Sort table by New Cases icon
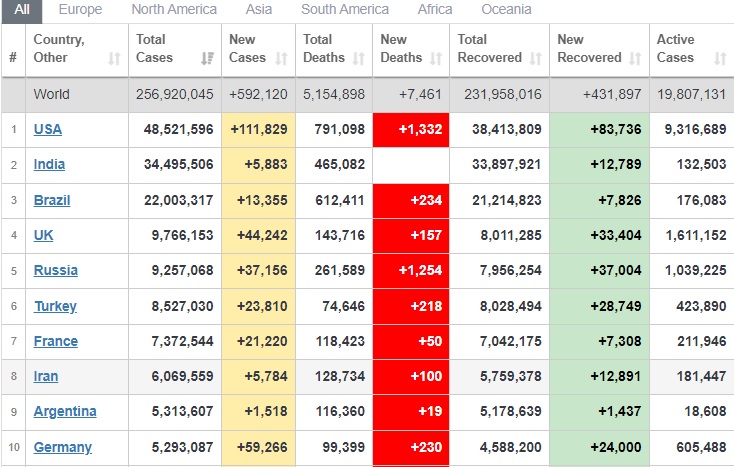The width and height of the screenshot is (734, 467). pyautogui.click(x=284, y=59)
